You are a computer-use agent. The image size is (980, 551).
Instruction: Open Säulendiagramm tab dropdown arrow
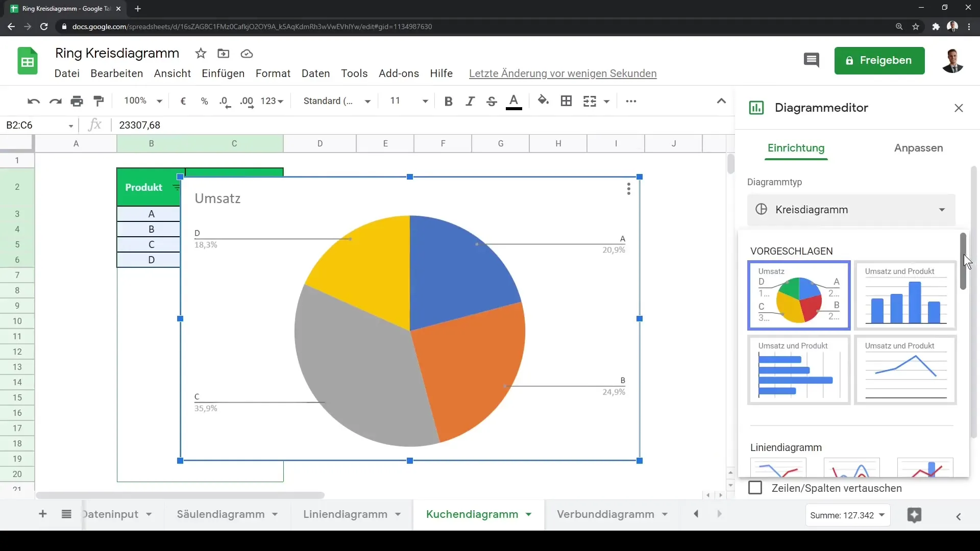(x=275, y=514)
